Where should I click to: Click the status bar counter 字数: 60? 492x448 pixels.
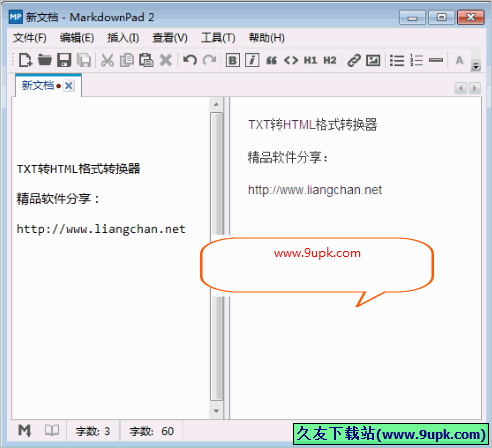coord(151,431)
